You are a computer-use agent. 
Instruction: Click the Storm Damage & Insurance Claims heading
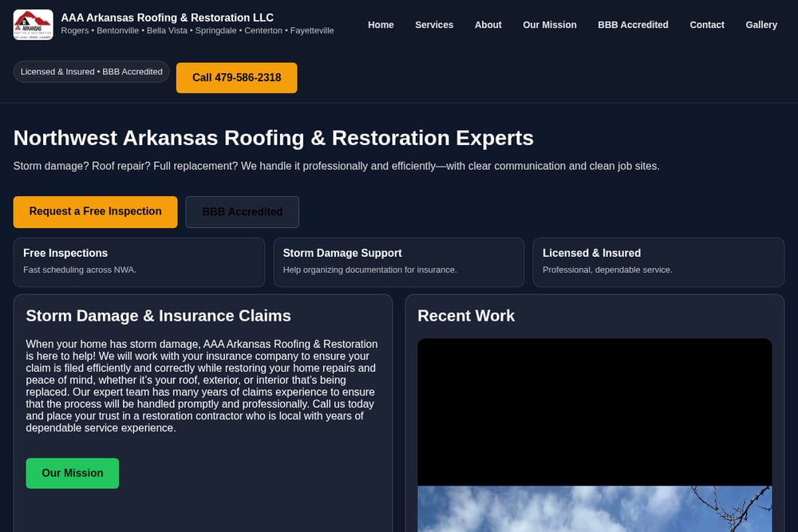[158, 316]
